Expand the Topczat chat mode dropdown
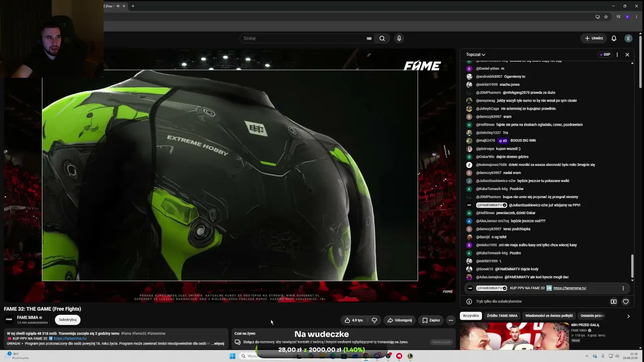644x362 pixels. (x=475, y=54)
